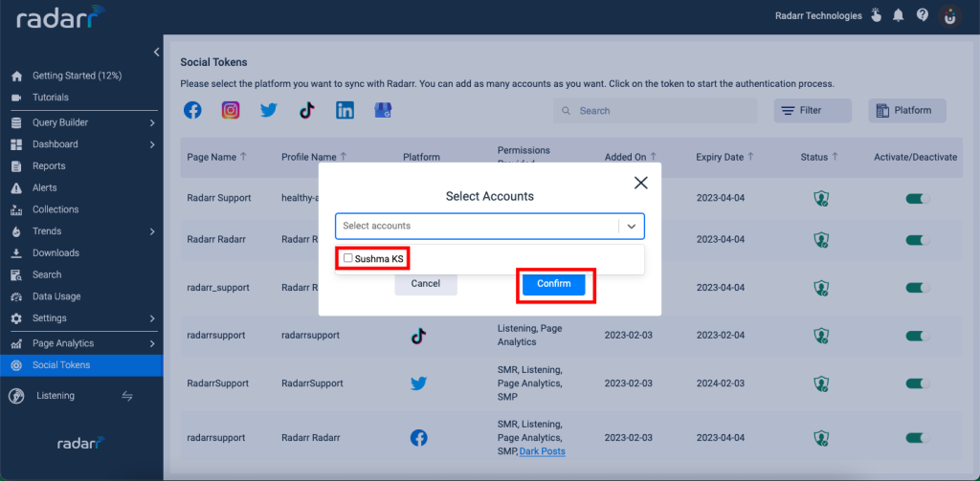This screenshot has width=980, height=481.
Task: Open the notifications bell icon
Action: (x=898, y=15)
